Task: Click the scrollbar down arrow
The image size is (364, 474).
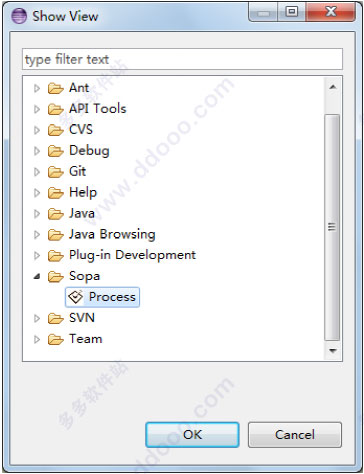Action: 332,351
